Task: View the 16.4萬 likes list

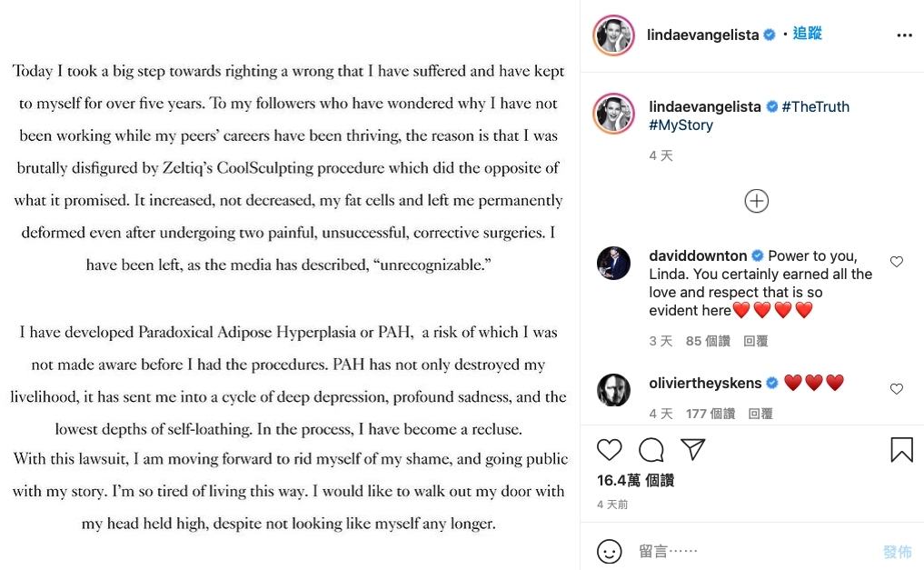Action: [635, 480]
